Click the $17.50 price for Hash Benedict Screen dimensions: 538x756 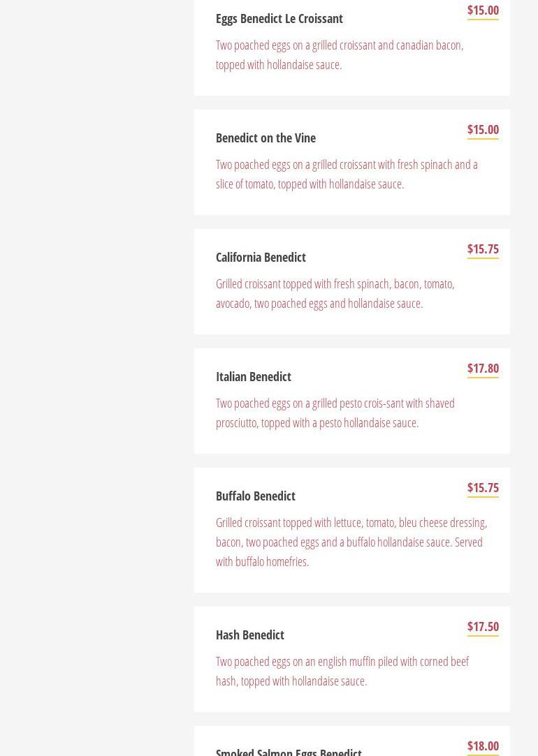483,627
